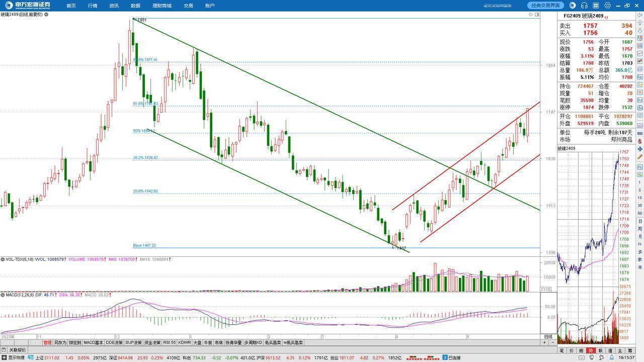The width and height of the screenshot is (644, 362).
Task: Open the 账户 menu
Action: coord(210,6)
